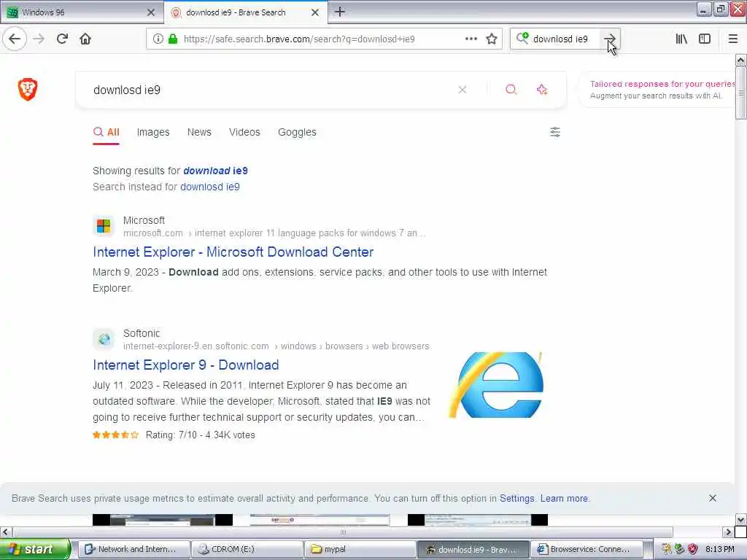Close the Brave Search tab

(315, 12)
